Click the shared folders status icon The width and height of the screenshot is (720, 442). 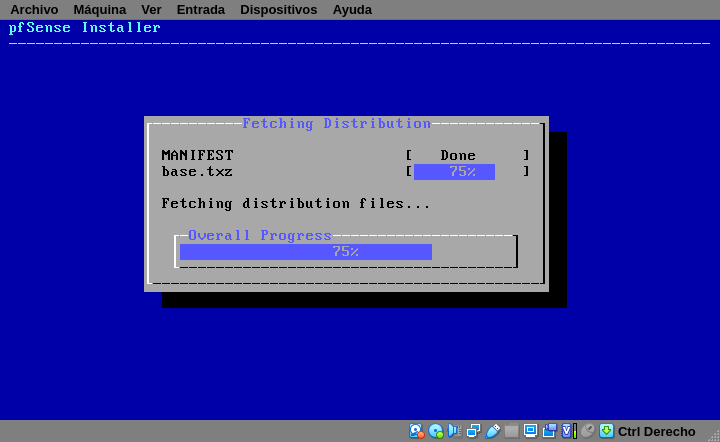(x=511, y=431)
